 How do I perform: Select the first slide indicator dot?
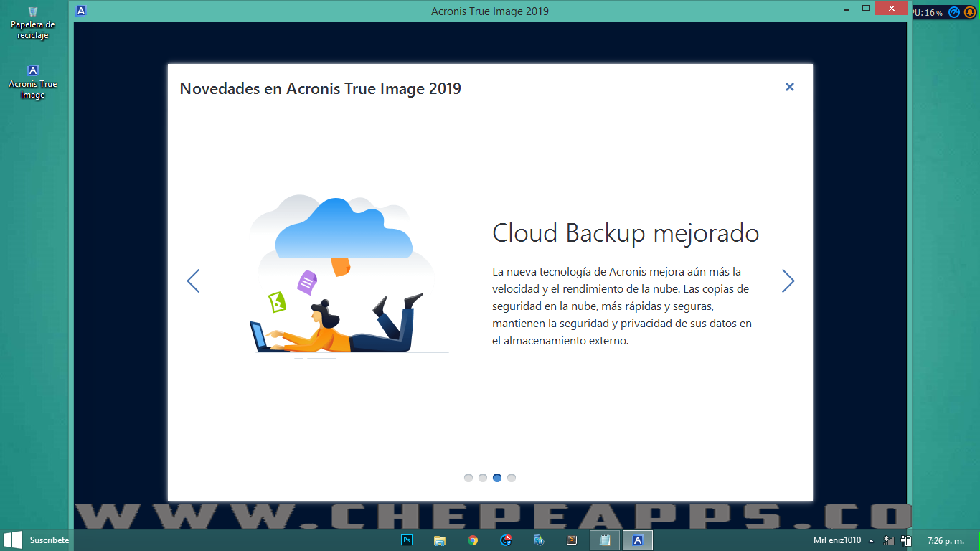pos(468,478)
